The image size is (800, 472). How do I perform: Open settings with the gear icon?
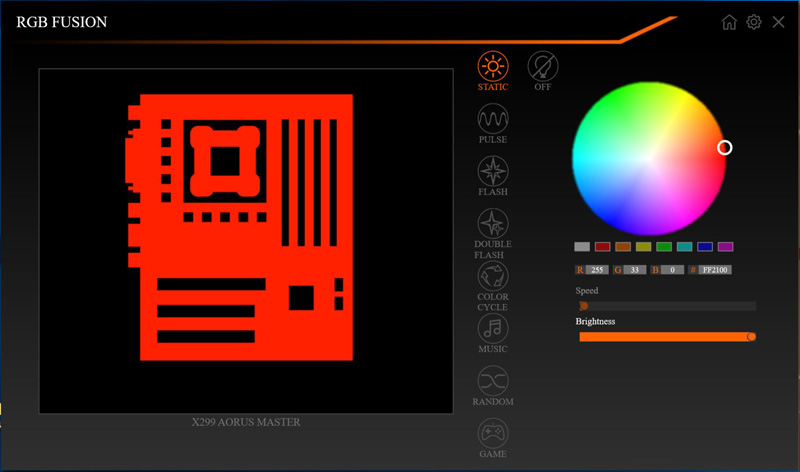(754, 22)
